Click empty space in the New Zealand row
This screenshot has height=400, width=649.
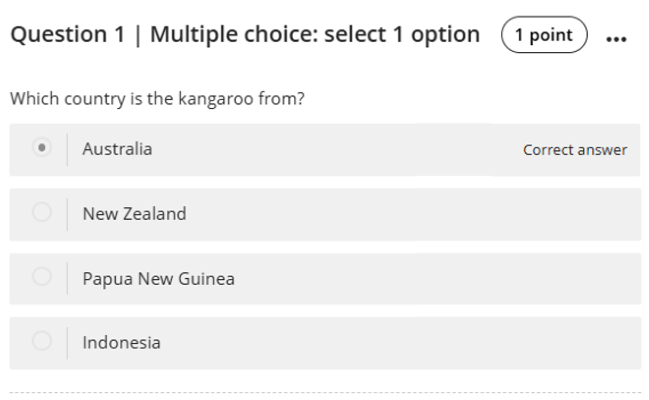pyautogui.click(x=400, y=213)
